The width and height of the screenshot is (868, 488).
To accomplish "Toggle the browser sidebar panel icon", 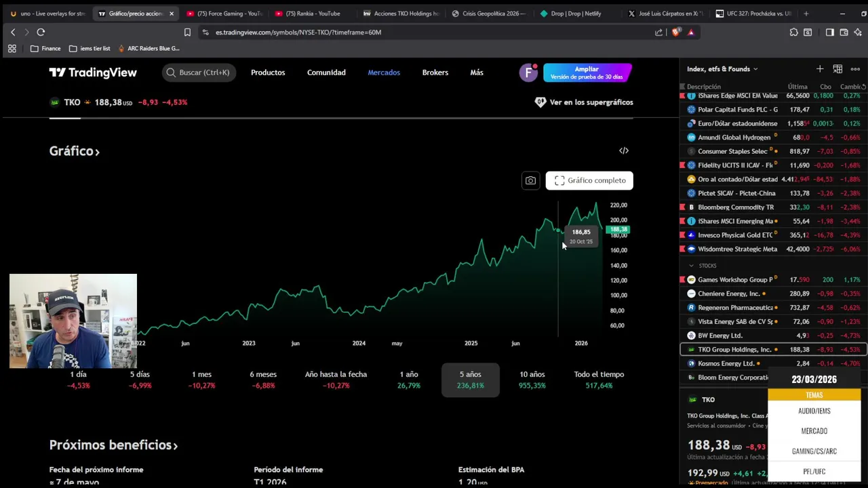I will click(829, 32).
